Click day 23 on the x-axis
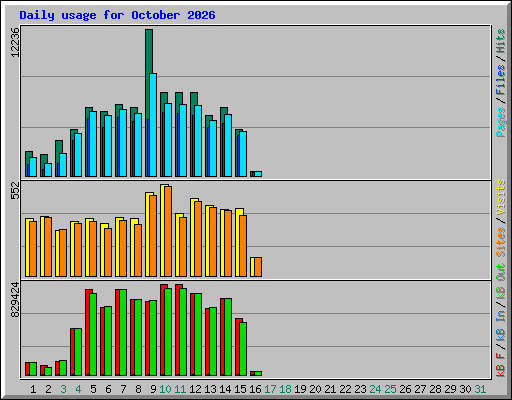 [x=360, y=389]
